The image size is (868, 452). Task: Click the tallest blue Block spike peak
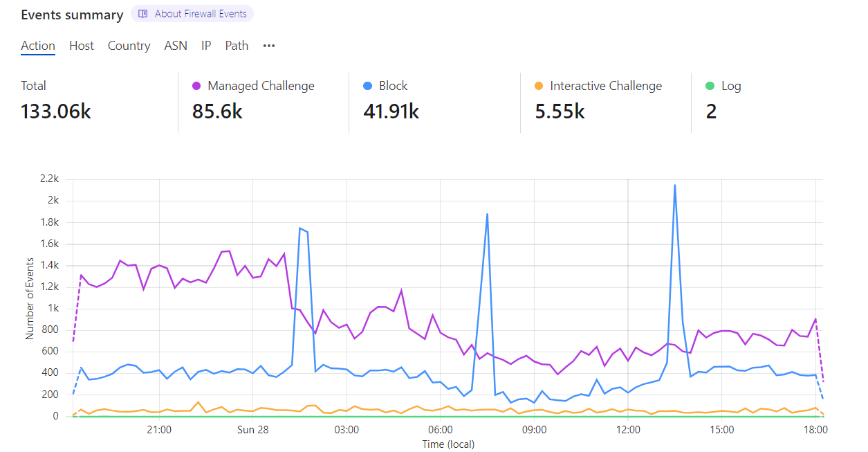tap(674, 185)
